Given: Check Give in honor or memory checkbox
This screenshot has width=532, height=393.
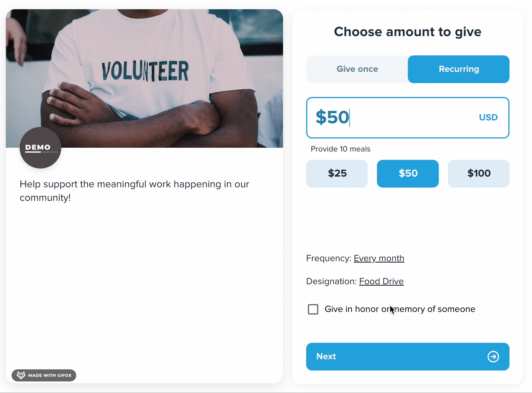Looking at the screenshot, I should 313,309.
